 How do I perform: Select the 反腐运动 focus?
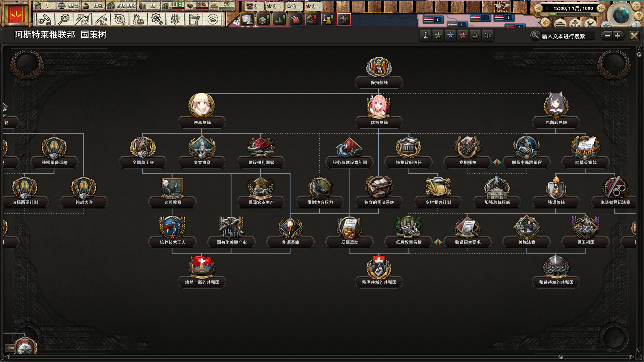tap(350, 232)
